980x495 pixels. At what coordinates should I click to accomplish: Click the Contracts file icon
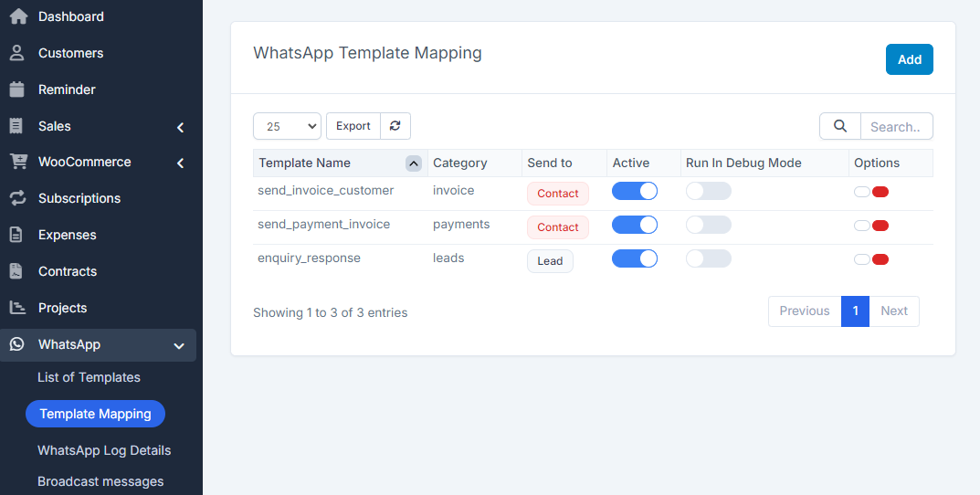coord(16,271)
